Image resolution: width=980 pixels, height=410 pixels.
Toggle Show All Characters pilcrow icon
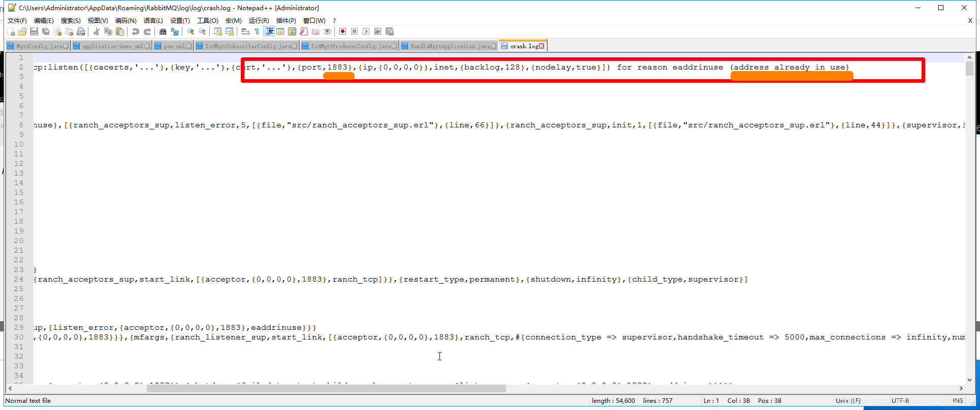click(257, 31)
